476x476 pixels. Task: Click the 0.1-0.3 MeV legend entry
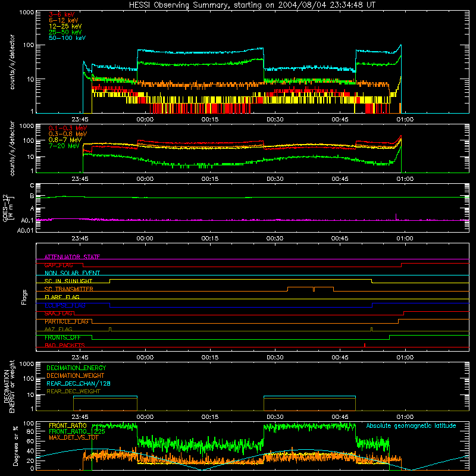pos(68,128)
